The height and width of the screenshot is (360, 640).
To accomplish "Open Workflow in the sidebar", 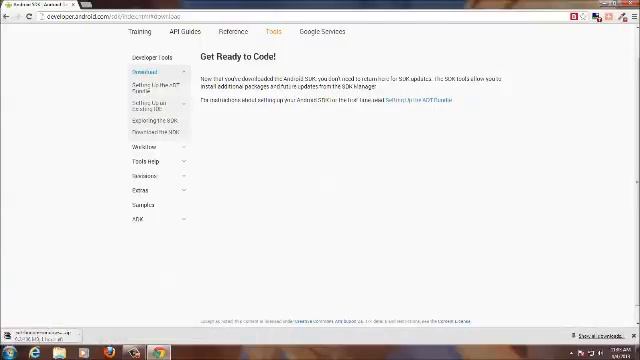I will pyautogui.click(x=144, y=147).
